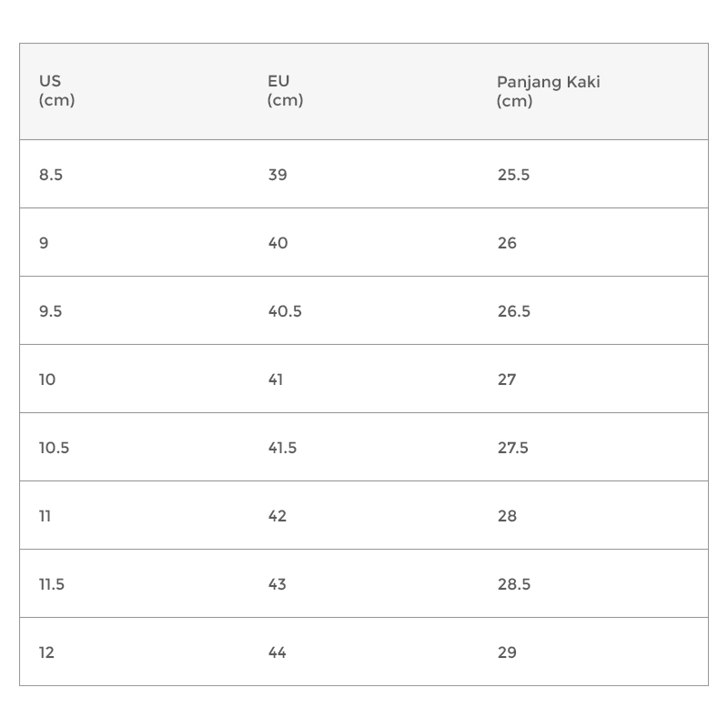Select the foot length 27 cell

tap(507, 379)
